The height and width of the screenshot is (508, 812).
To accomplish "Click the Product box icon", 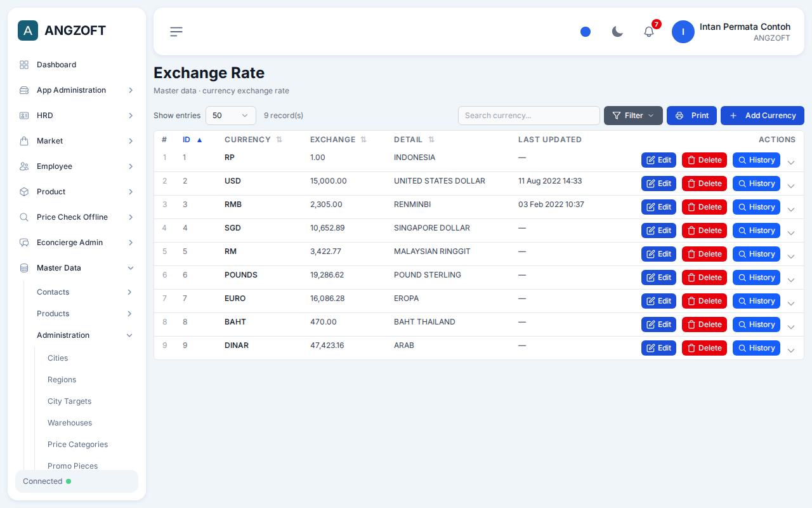I will (x=24, y=192).
